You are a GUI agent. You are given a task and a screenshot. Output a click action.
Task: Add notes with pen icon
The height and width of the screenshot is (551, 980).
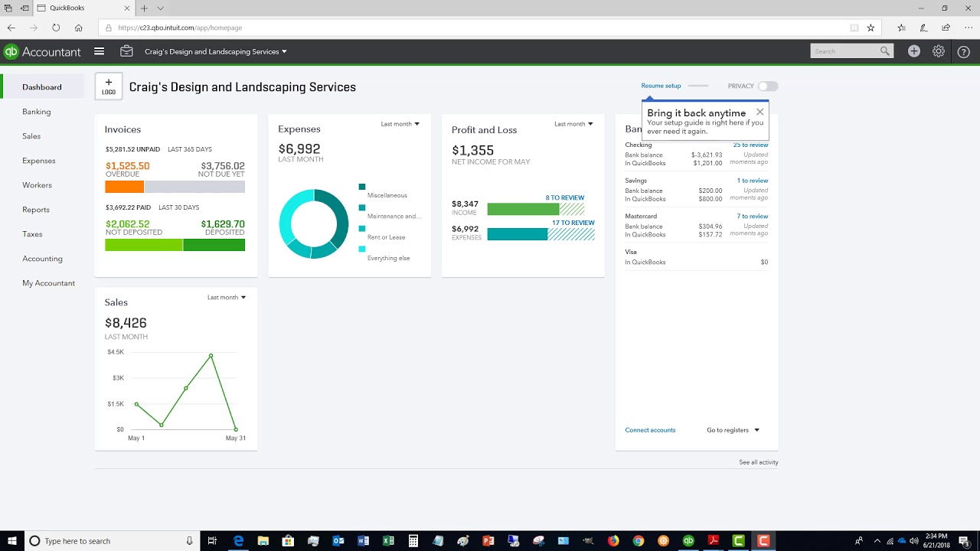(924, 28)
